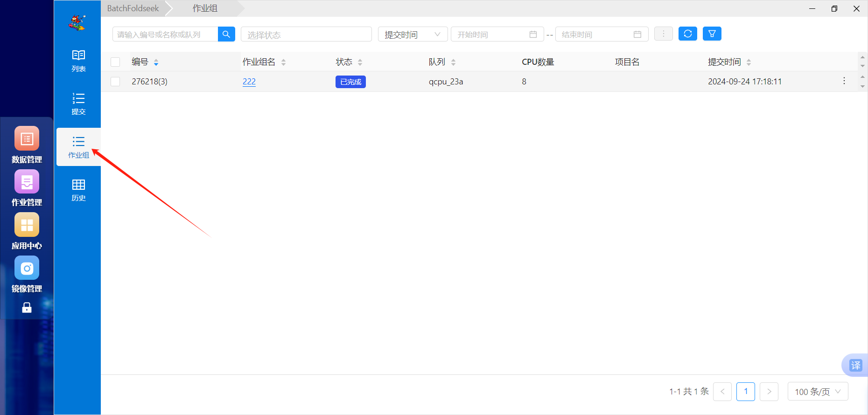Image resolution: width=868 pixels, height=415 pixels.
Task: Sort table by 提交时间 column header
Action: (x=749, y=62)
